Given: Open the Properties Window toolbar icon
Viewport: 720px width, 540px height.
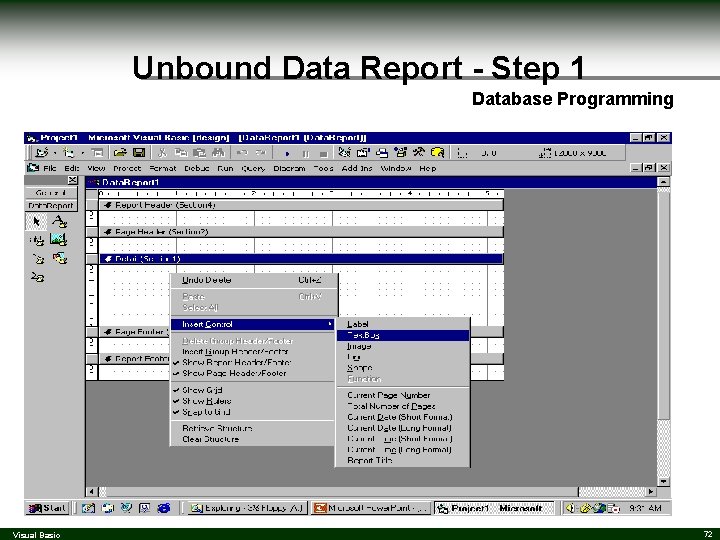Looking at the screenshot, I should click(363, 152).
